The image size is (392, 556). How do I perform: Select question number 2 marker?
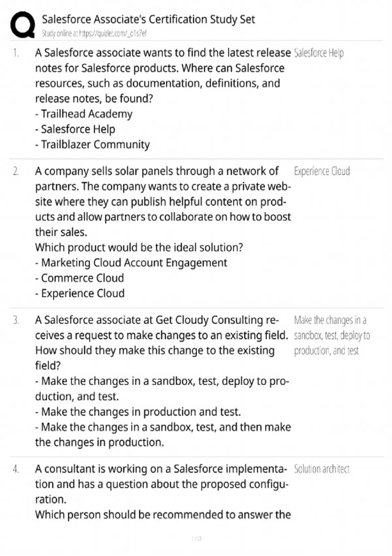point(16,171)
